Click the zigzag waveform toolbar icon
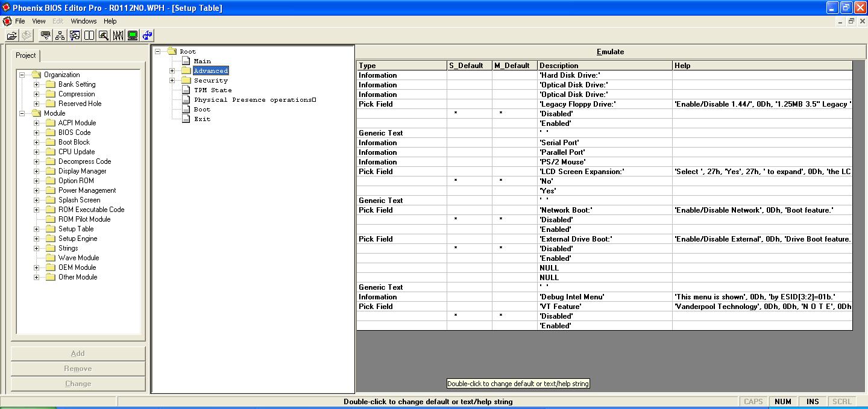 tap(118, 36)
